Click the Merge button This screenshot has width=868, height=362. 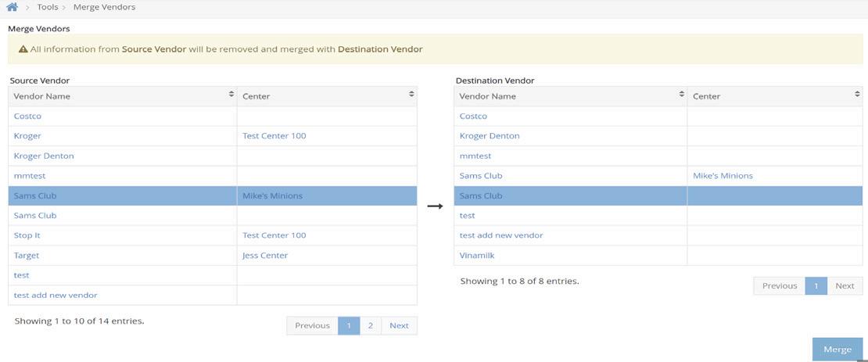[837, 349]
